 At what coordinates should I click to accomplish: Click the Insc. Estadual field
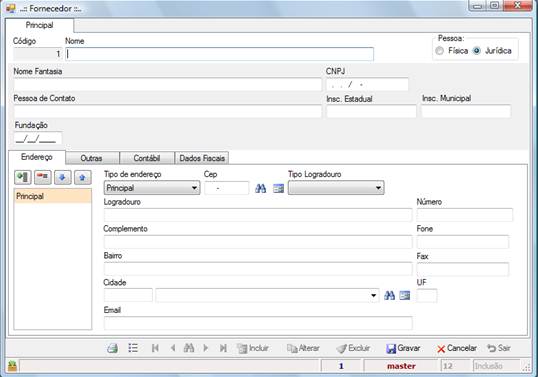(x=371, y=111)
